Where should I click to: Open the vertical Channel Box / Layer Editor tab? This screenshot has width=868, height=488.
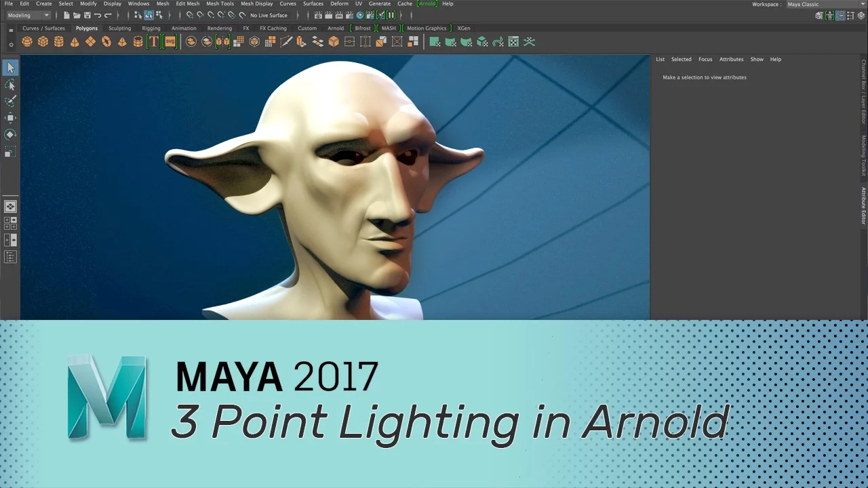click(x=863, y=92)
